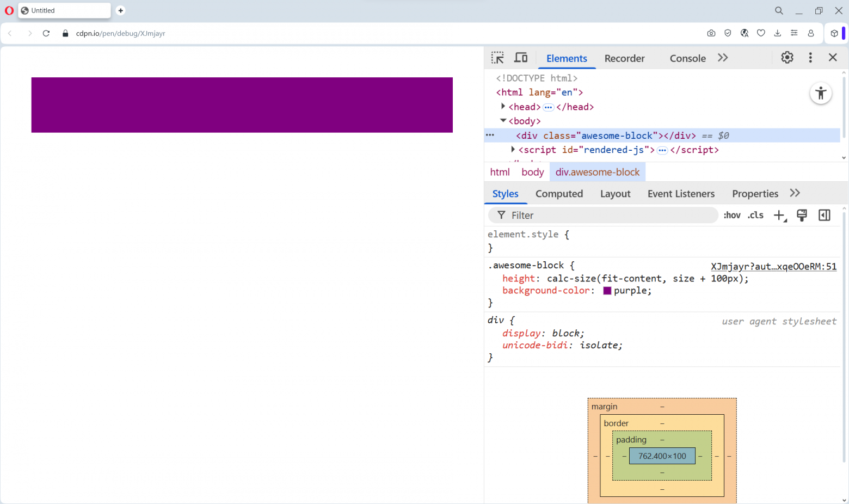
Task: Click the snapshot camera icon in address bar
Action: [x=711, y=33]
